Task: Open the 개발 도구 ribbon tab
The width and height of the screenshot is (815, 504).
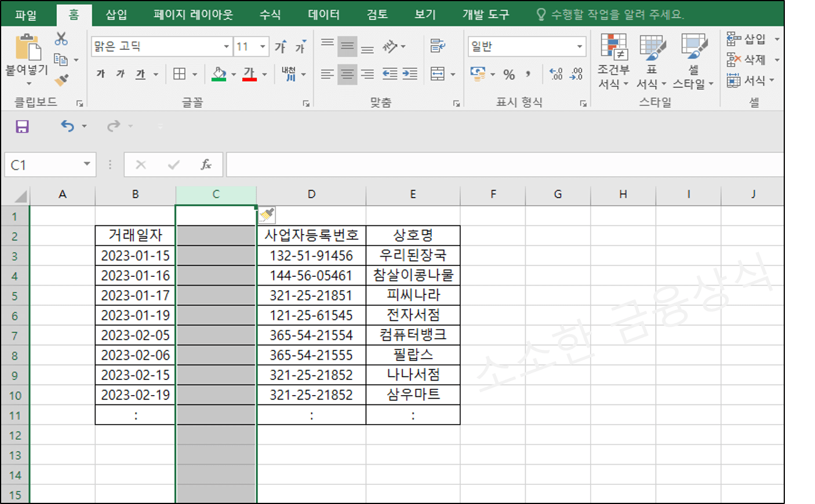Action: tap(486, 14)
